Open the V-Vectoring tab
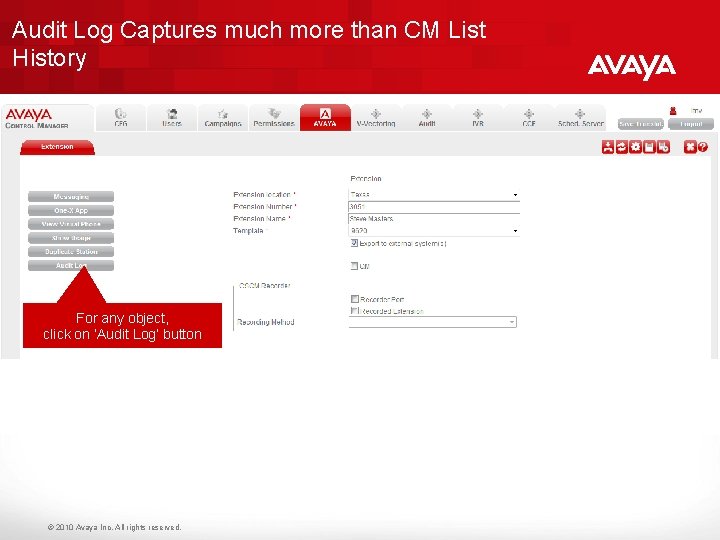Image resolution: width=720 pixels, height=540 pixels. pos(376,118)
